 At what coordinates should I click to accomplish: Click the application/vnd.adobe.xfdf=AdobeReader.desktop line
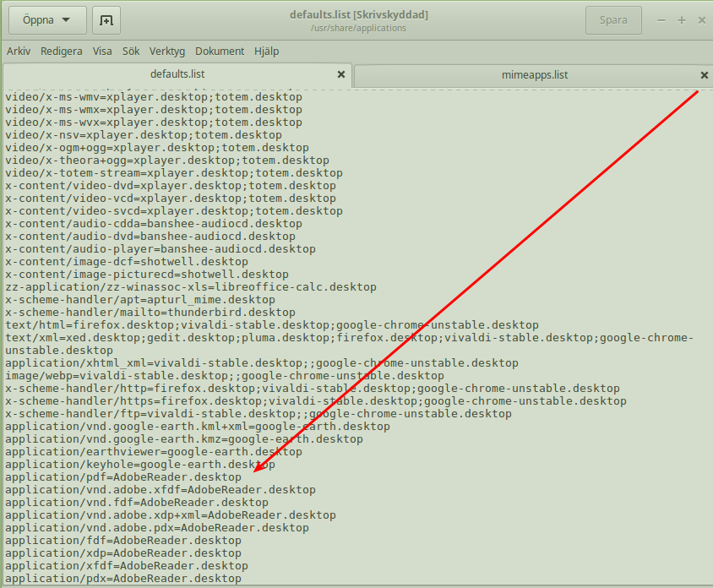tap(161, 491)
